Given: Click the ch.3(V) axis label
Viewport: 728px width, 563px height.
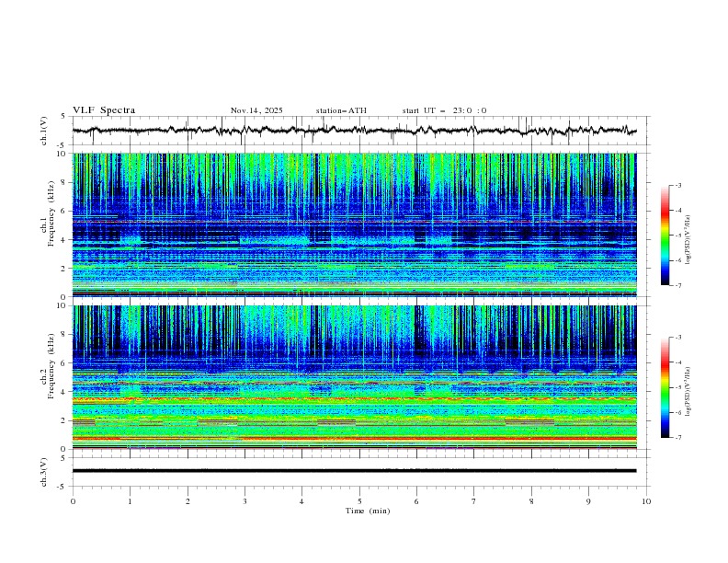Looking at the screenshot, I should (44, 472).
